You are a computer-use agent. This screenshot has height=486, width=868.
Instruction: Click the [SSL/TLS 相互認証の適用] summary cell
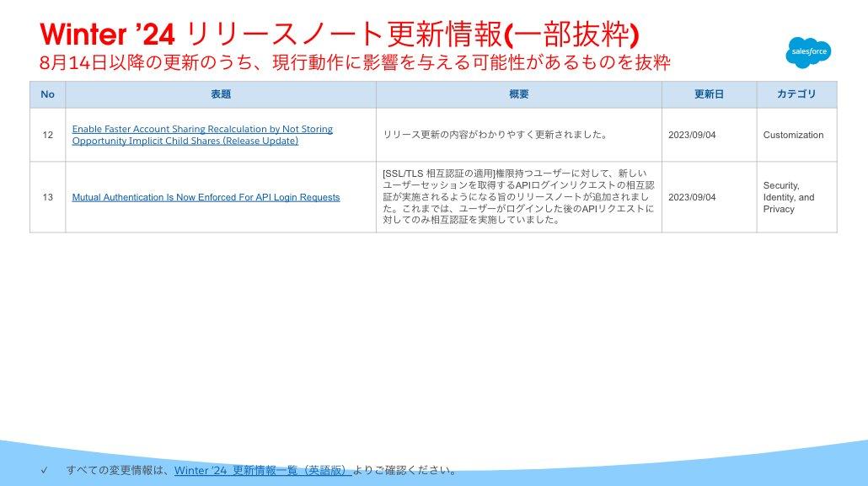tap(519, 197)
